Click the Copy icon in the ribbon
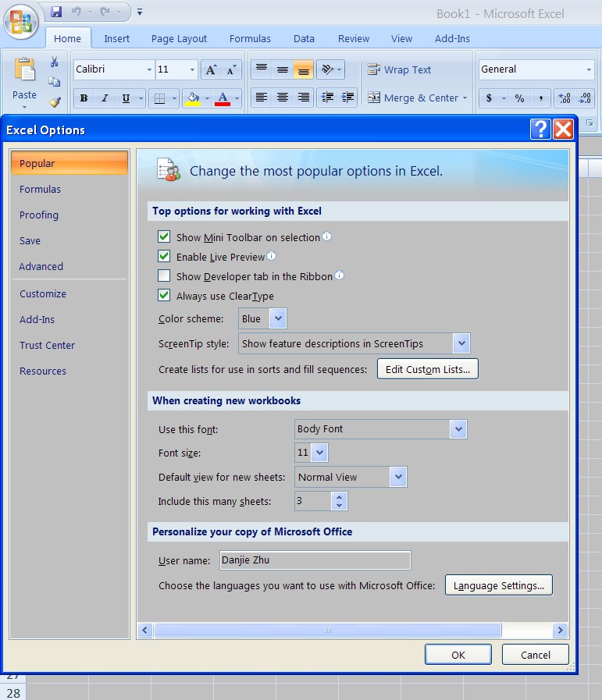 [55, 82]
